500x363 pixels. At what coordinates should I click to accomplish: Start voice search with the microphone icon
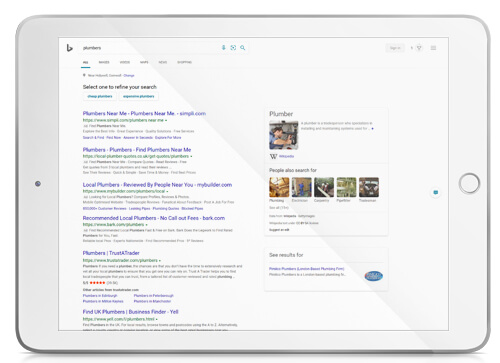[224, 48]
